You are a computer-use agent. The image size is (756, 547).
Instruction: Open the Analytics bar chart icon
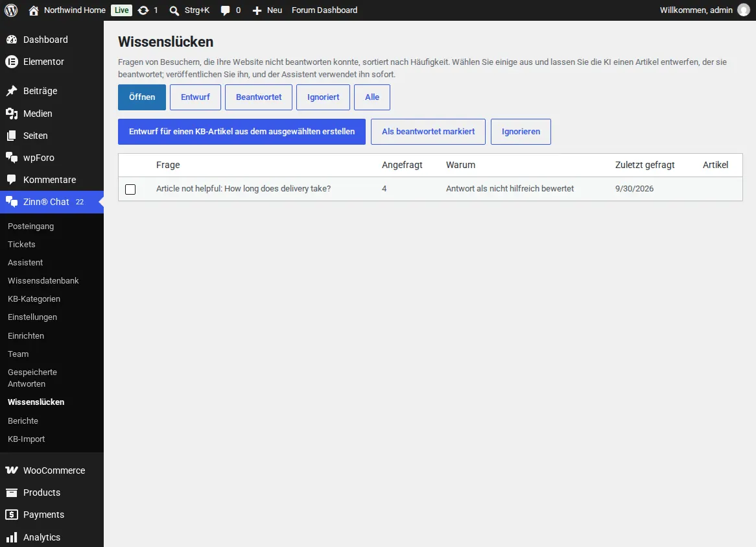tap(12, 537)
